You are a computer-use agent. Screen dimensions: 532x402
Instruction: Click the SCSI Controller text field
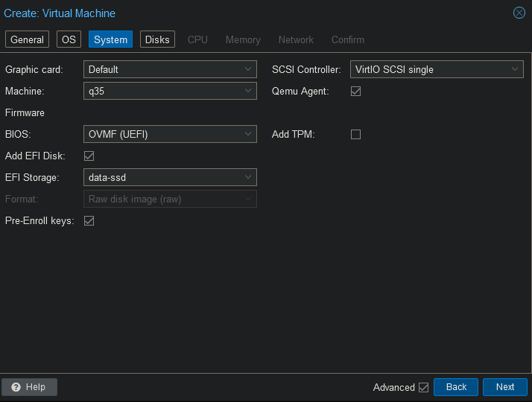[425, 69]
